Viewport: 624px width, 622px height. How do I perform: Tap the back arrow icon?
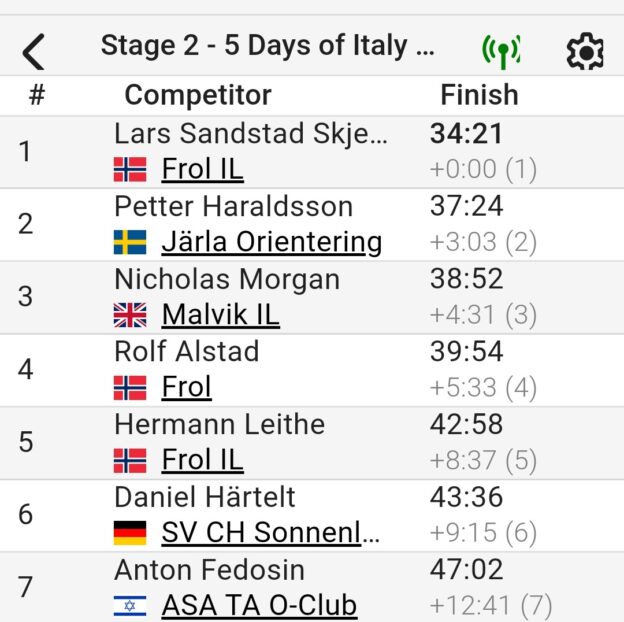[x=34, y=50]
